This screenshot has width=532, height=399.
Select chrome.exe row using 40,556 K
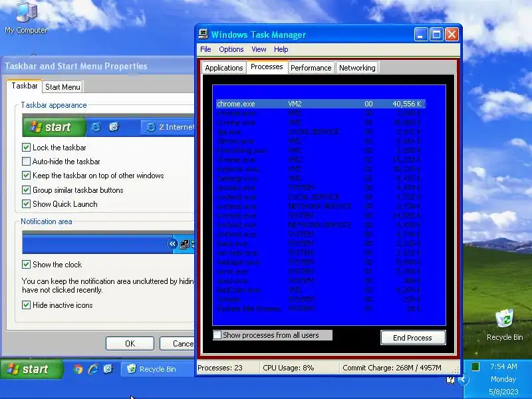click(321, 104)
